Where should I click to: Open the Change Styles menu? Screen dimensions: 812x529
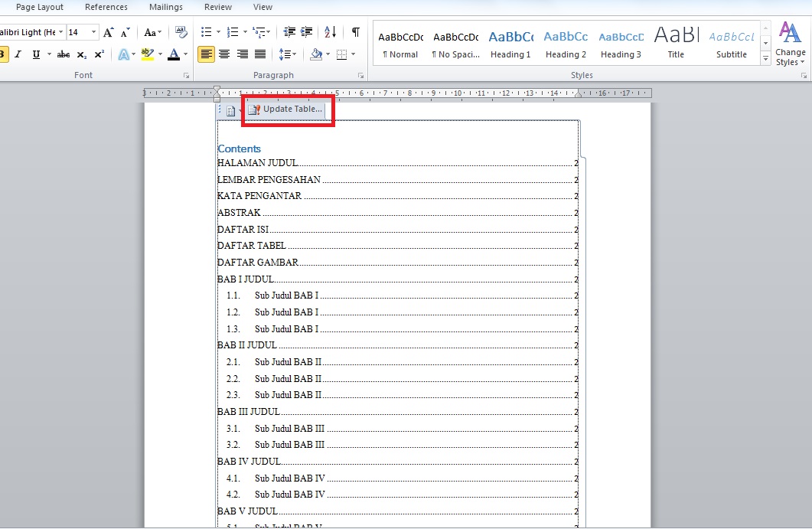click(x=791, y=44)
